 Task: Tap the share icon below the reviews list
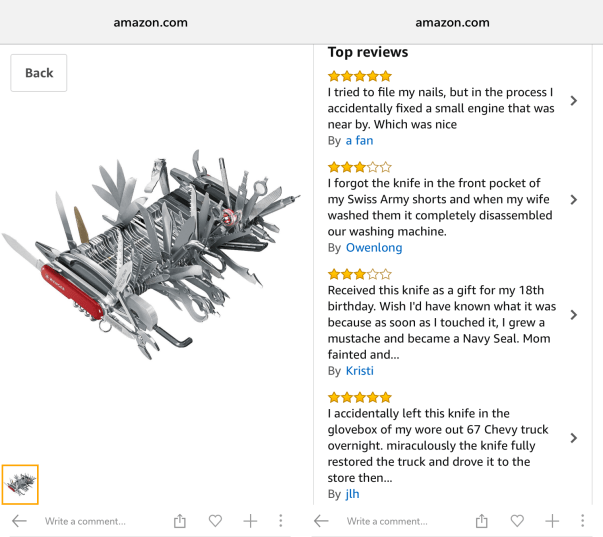482,521
